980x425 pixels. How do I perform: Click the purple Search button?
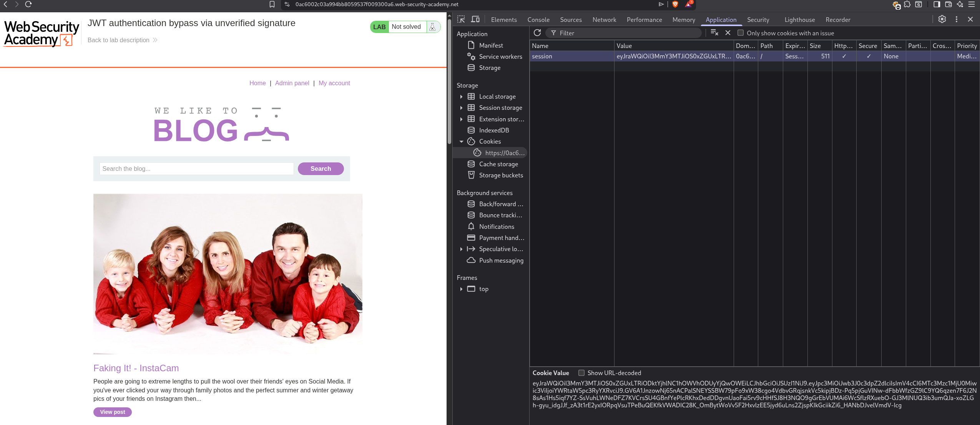point(321,169)
